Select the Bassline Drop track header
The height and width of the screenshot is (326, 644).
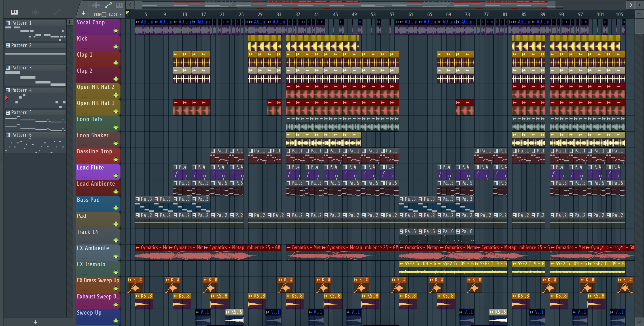point(95,152)
